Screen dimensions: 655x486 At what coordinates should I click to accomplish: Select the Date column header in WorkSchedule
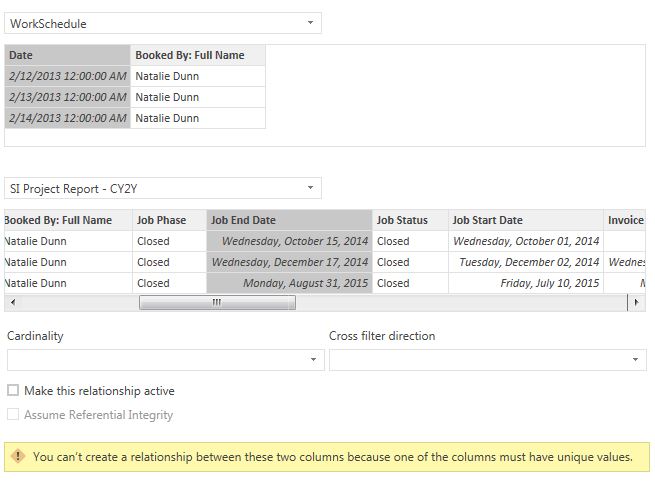[67, 55]
